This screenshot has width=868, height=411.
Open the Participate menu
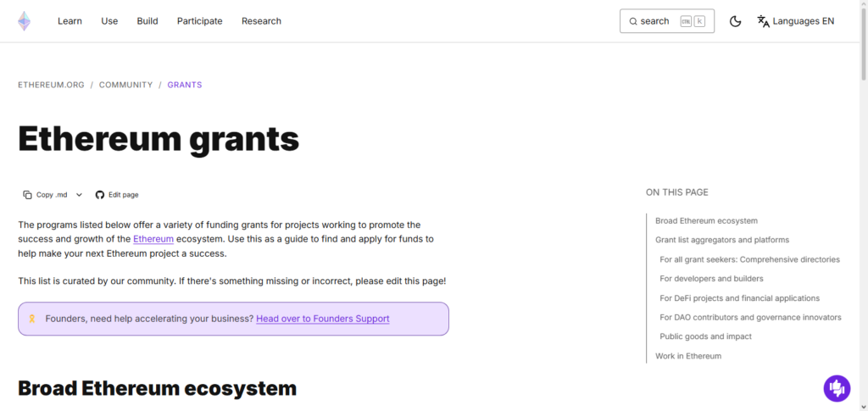pos(200,21)
